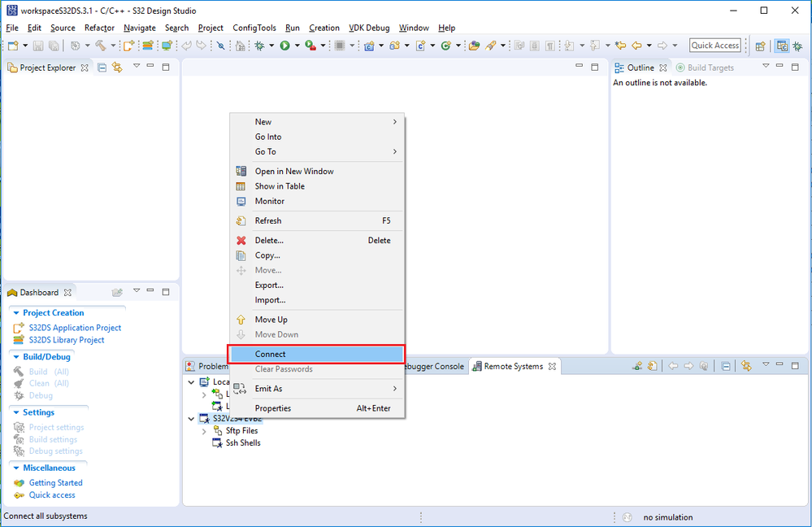The image size is (812, 527).
Task: Click the hammer Build toolbar icon
Action: click(x=101, y=46)
